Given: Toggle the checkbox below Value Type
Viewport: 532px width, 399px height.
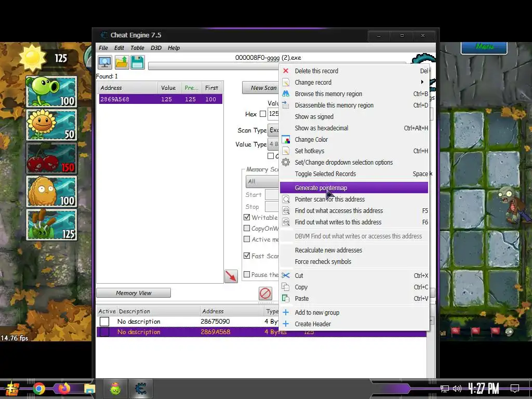Looking at the screenshot, I should [x=270, y=156].
